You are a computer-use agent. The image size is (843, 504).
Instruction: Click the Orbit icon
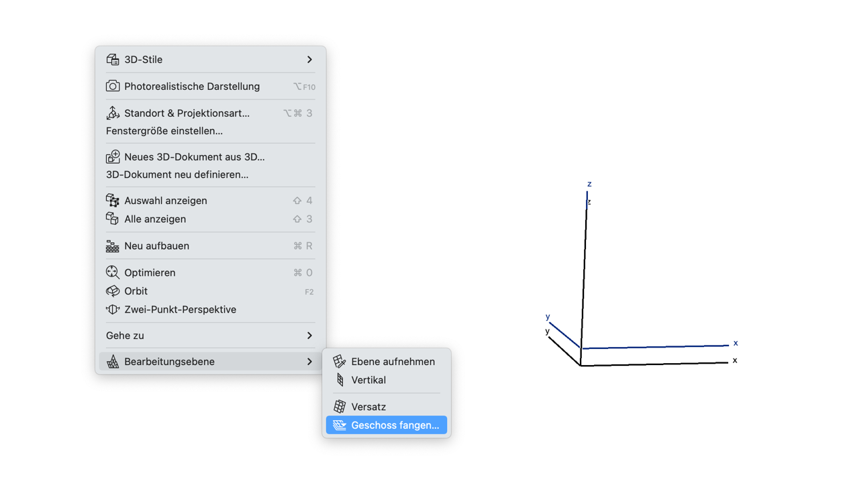pyautogui.click(x=113, y=291)
